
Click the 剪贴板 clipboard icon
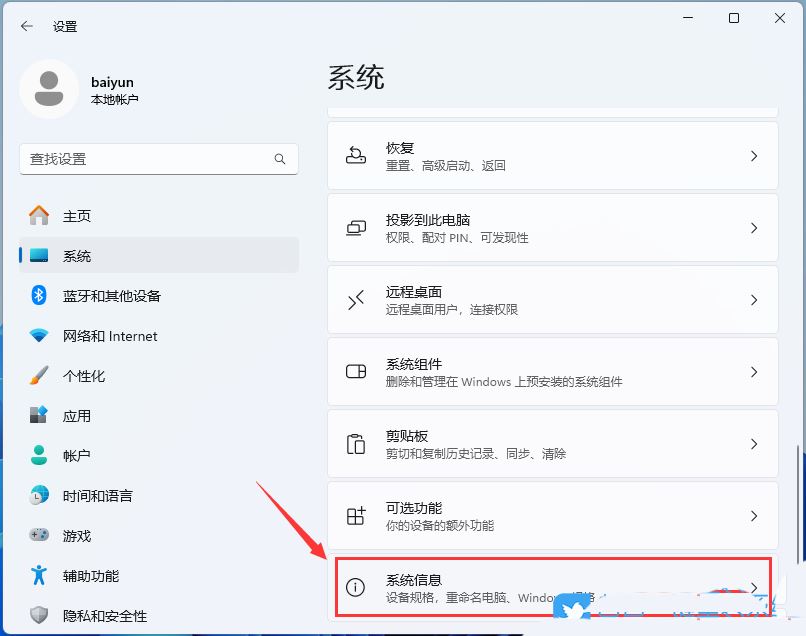(355, 444)
